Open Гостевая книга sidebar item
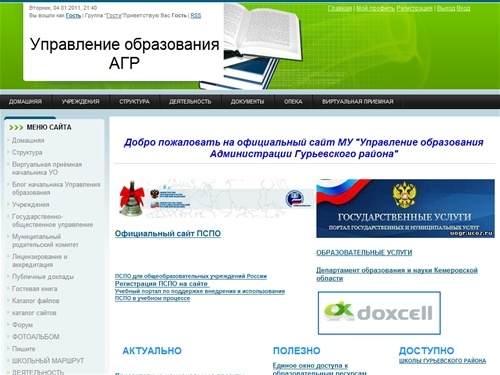 click(x=35, y=289)
